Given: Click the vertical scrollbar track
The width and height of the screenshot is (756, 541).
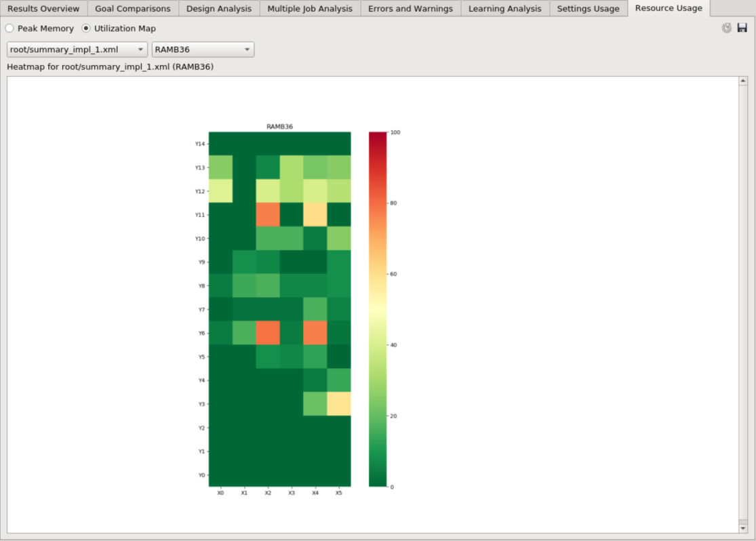Looking at the screenshot, I should [743, 304].
